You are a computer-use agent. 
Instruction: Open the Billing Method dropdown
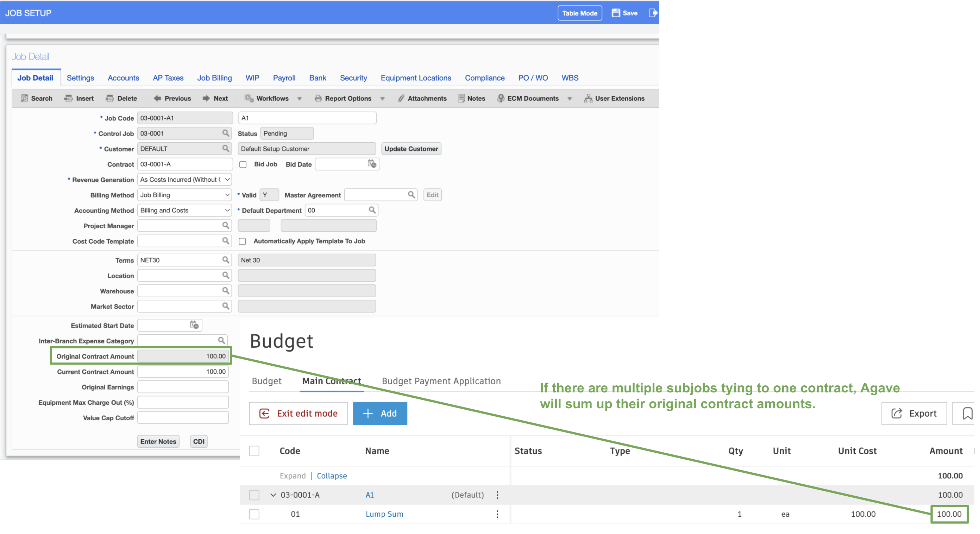coord(184,195)
